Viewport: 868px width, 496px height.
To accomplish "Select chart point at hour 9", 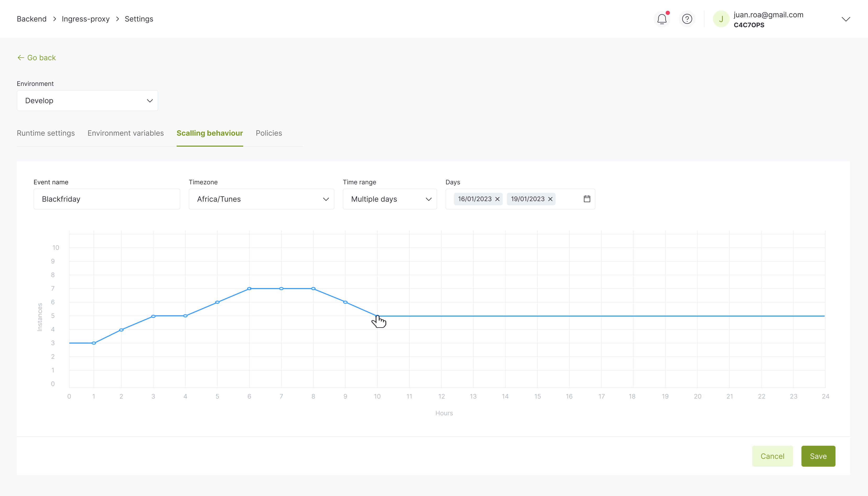I will [x=345, y=302].
